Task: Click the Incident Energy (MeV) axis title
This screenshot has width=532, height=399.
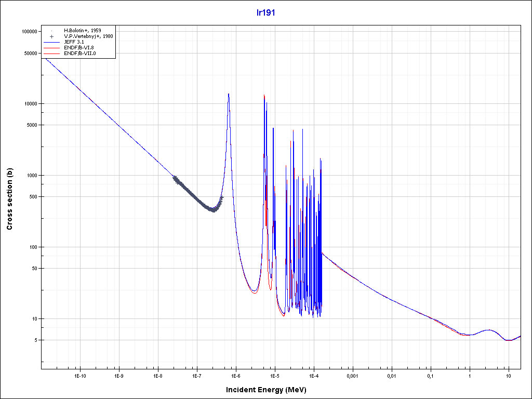Action: [x=270, y=390]
